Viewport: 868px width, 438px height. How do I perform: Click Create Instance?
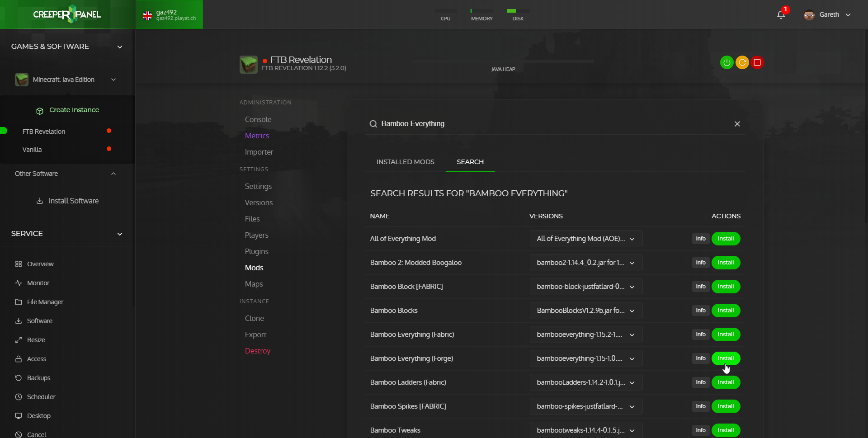click(67, 110)
